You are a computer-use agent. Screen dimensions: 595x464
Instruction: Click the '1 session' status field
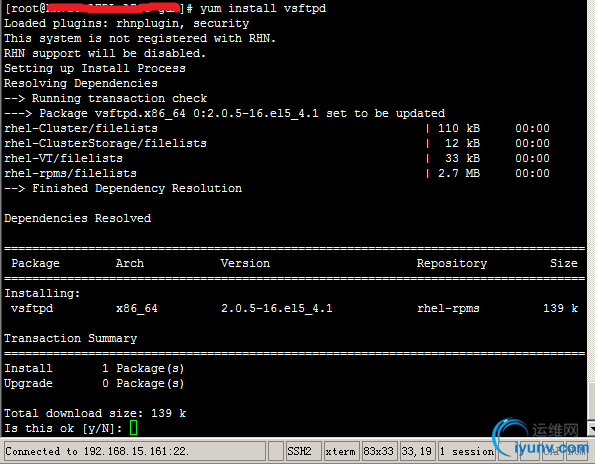point(467,451)
